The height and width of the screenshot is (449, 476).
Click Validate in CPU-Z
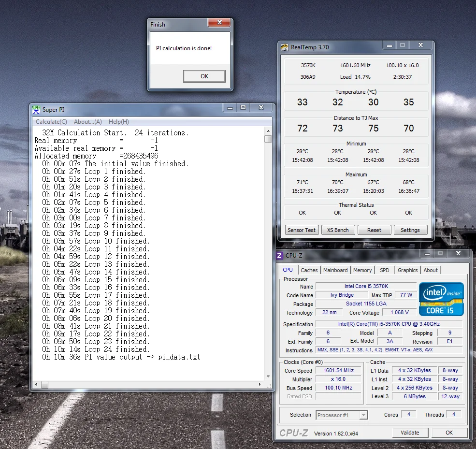click(410, 433)
